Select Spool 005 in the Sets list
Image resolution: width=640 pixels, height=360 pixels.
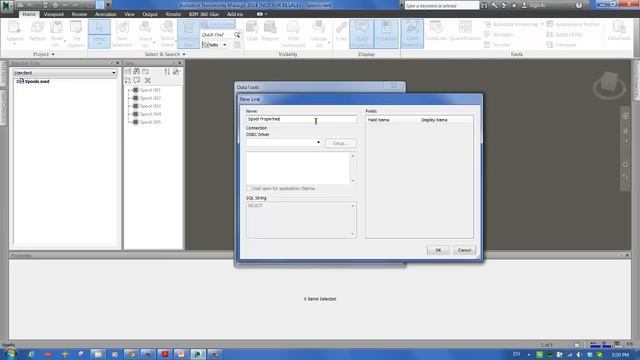click(150, 122)
